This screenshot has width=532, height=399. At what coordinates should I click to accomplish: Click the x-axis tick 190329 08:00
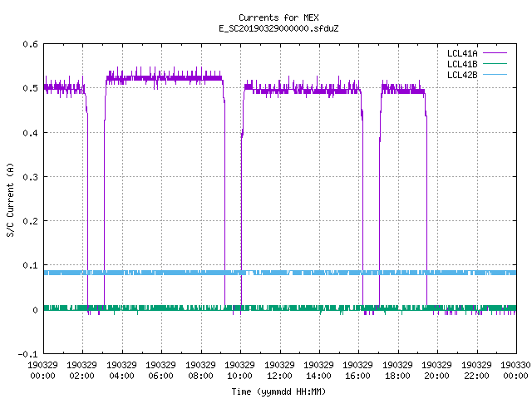200,371
